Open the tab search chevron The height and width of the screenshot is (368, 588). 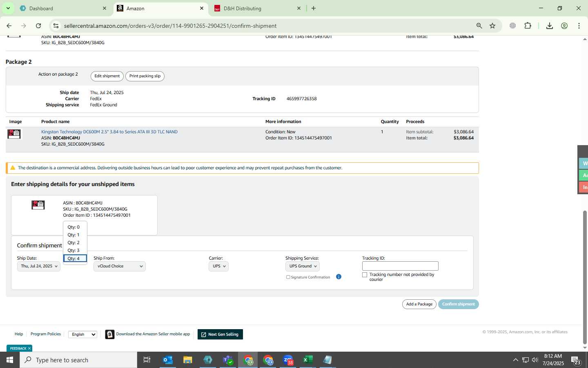(x=8, y=8)
